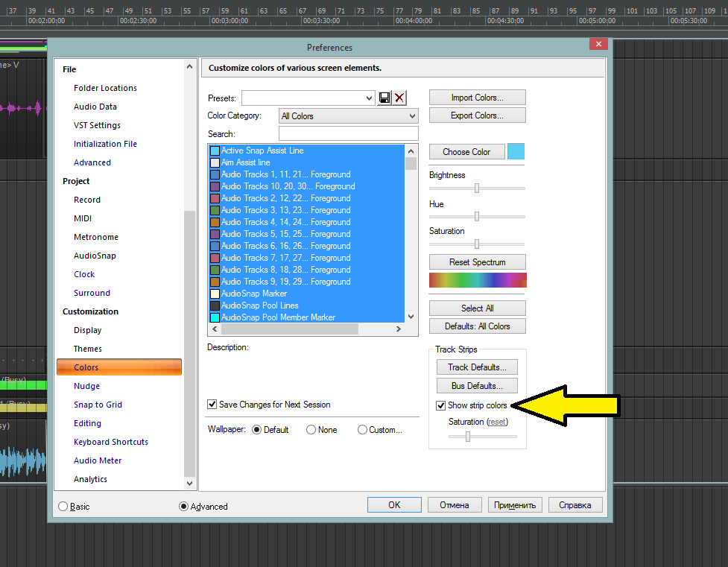Click category tree scroll down arrow

(189, 483)
